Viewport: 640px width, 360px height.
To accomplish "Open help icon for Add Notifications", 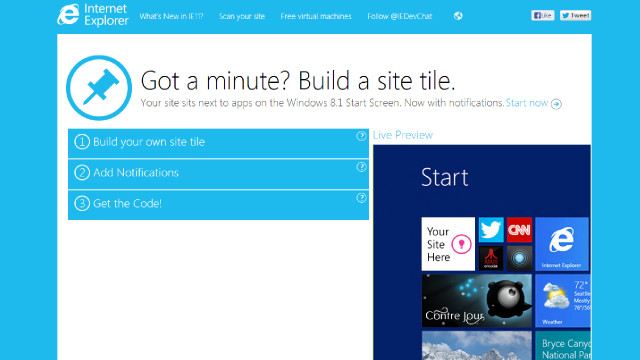I will (x=361, y=167).
